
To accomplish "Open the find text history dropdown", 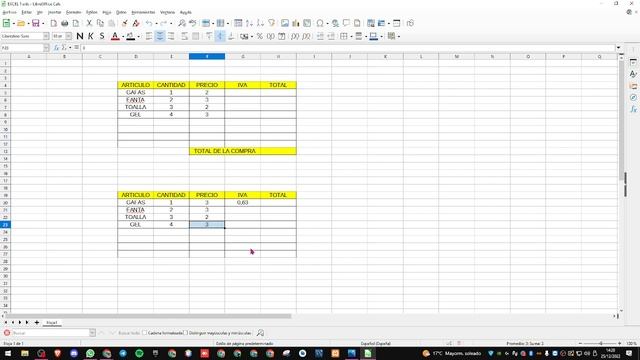I will tap(92, 333).
